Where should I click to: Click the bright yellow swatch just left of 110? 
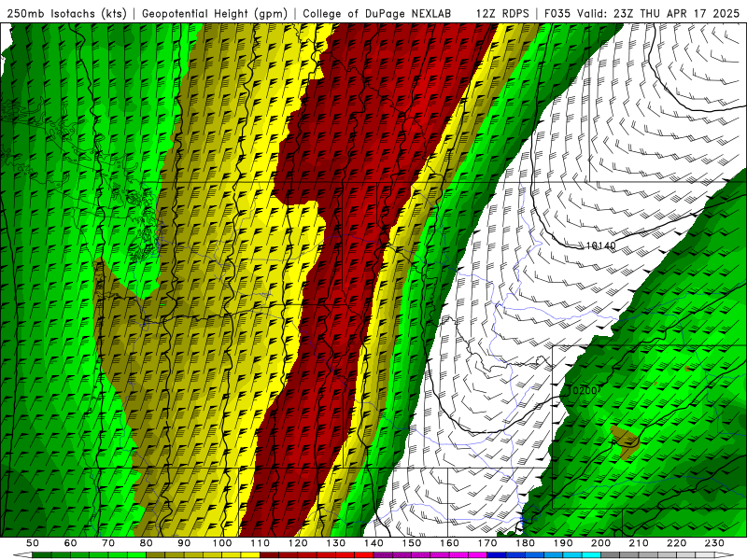[250, 554]
